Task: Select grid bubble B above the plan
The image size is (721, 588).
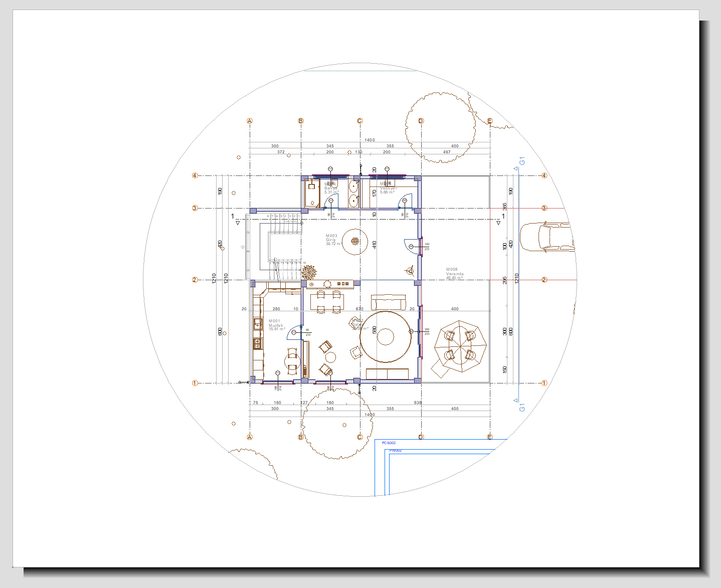Action: pyautogui.click(x=301, y=121)
